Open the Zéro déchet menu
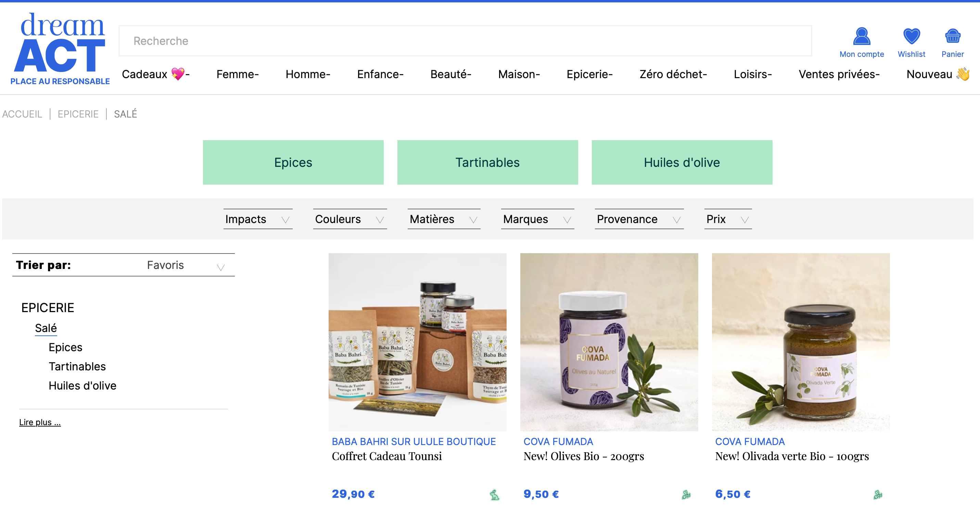 [673, 74]
